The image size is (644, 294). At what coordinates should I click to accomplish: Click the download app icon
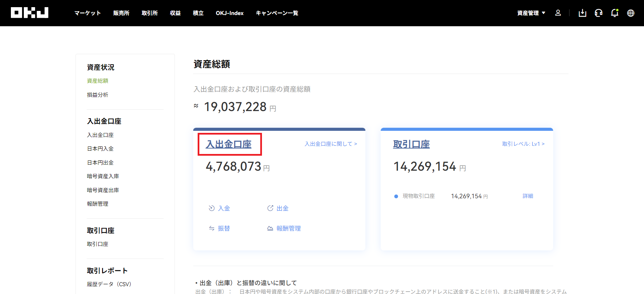582,13
